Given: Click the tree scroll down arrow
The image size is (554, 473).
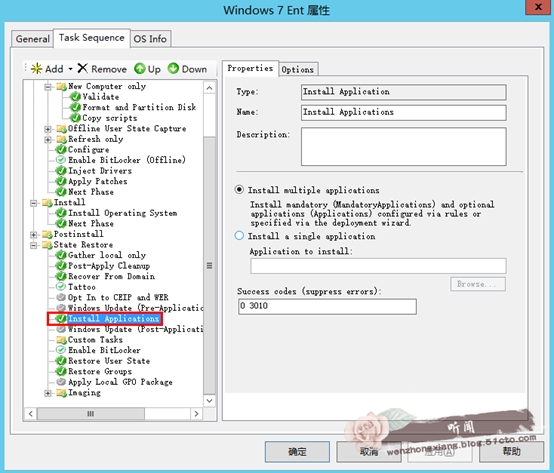Looking at the screenshot, I should (x=210, y=401).
